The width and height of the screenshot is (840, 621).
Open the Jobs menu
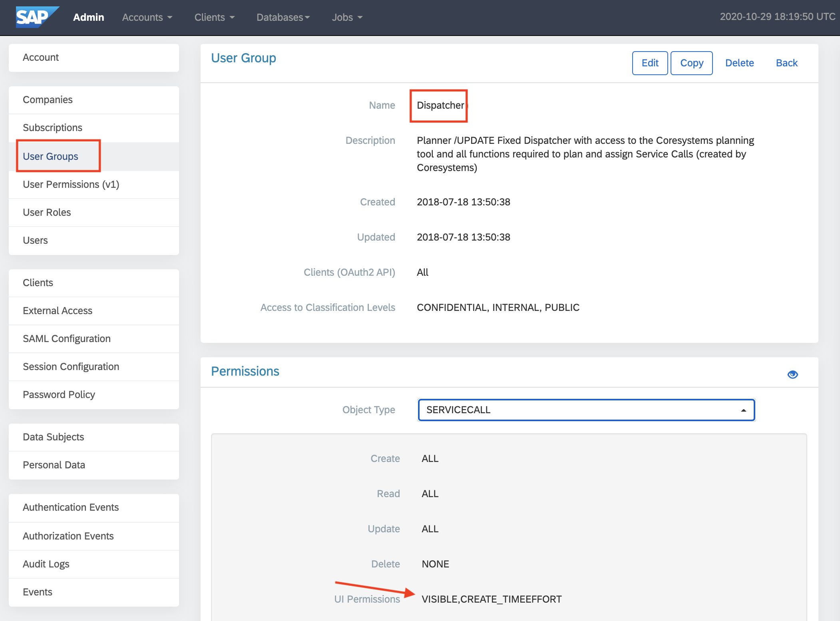[347, 18]
